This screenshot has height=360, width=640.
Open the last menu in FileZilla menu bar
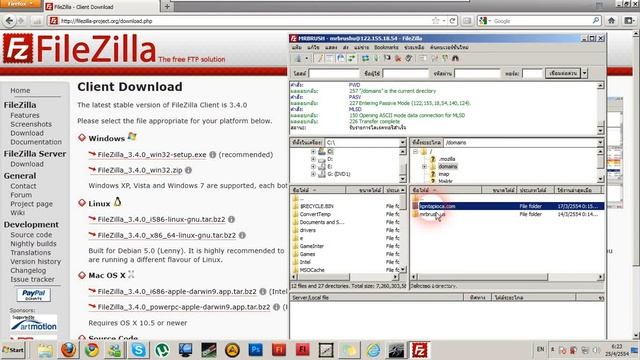449,47
